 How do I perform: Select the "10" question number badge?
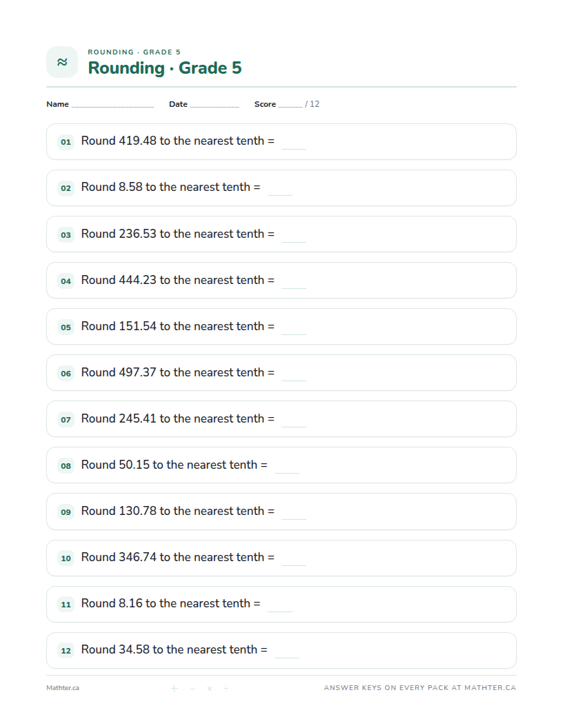click(66, 558)
